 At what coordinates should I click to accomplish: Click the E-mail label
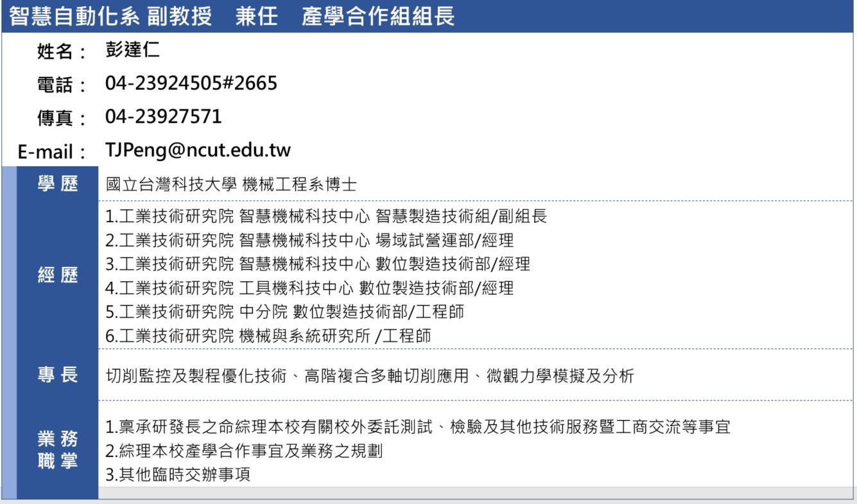click(x=52, y=153)
